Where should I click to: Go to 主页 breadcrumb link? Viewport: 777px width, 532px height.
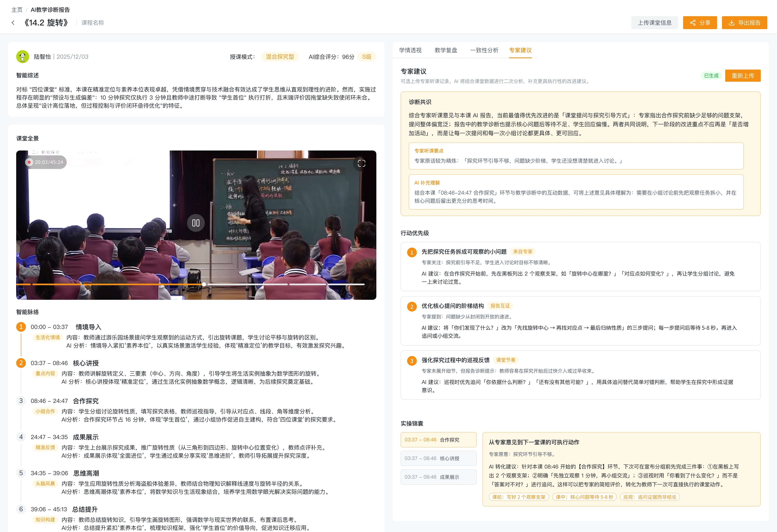[17, 10]
